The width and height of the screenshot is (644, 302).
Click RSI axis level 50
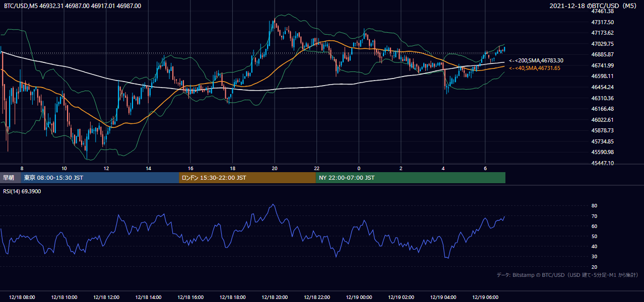click(x=594, y=236)
